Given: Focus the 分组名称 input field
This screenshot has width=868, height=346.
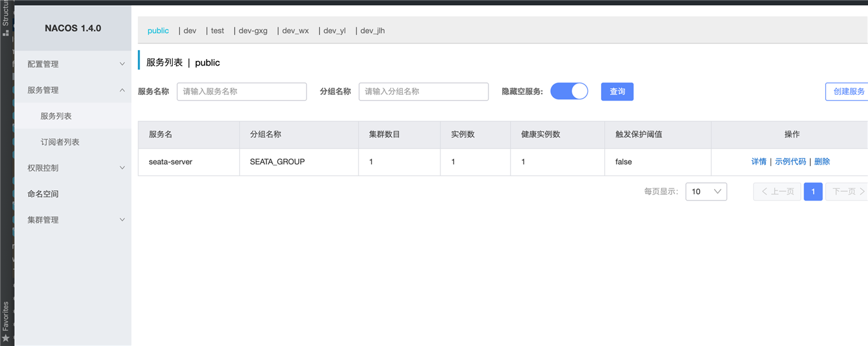Looking at the screenshot, I should 424,92.
